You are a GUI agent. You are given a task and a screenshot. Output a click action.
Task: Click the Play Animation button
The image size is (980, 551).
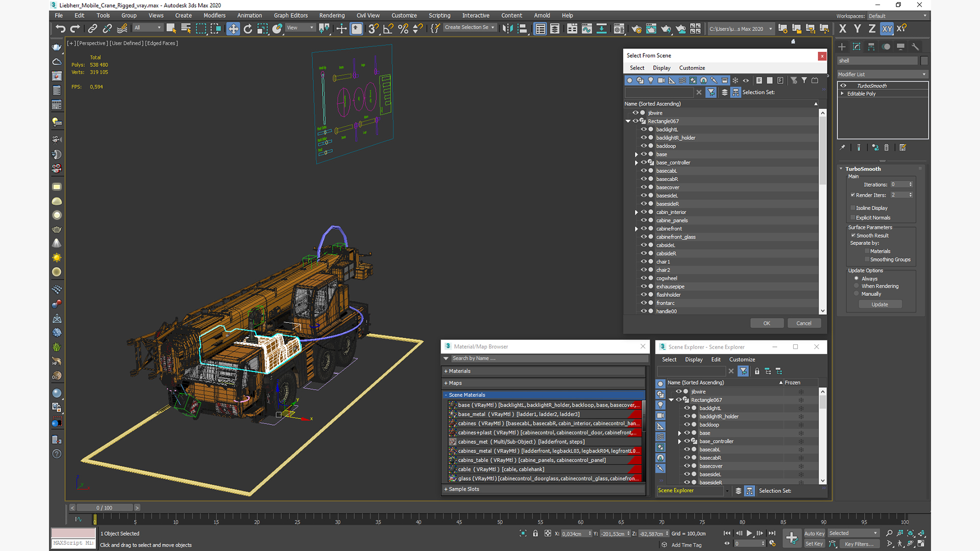point(749,533)
